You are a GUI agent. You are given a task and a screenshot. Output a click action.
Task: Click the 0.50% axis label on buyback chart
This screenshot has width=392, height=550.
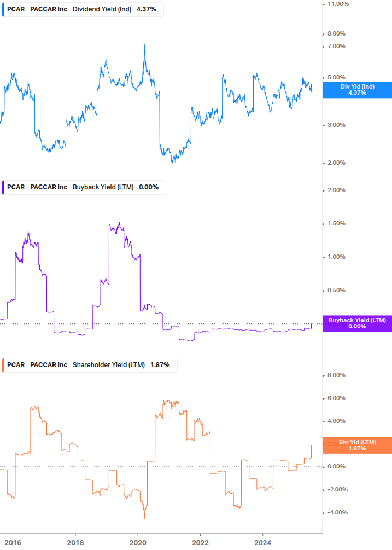336,290
